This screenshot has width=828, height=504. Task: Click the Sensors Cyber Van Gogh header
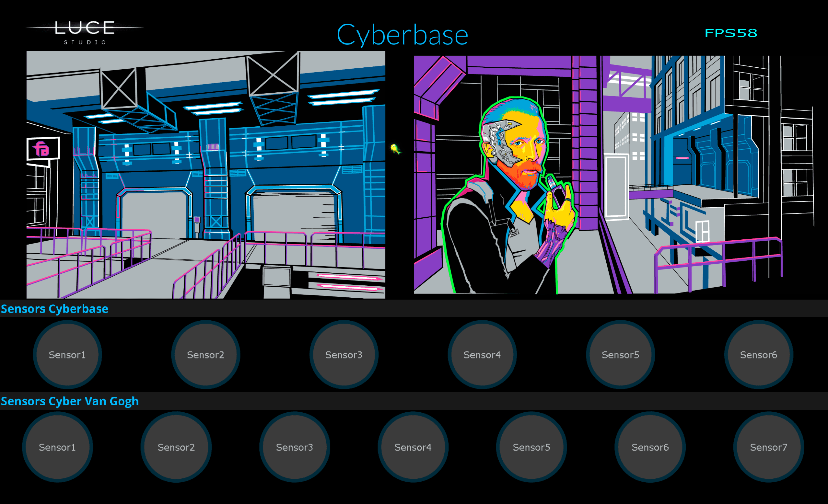[70, 401]
